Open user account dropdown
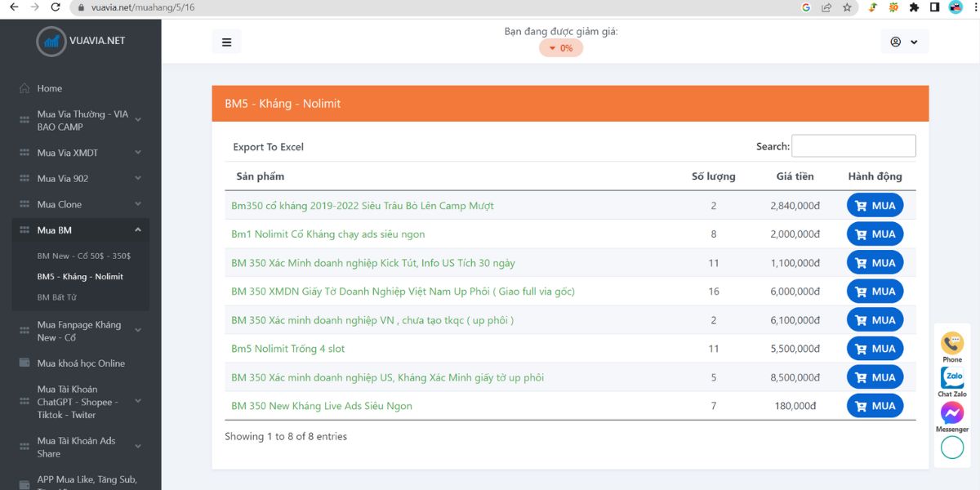This screenshot has height=490, width=980. (x=904, y=42)
